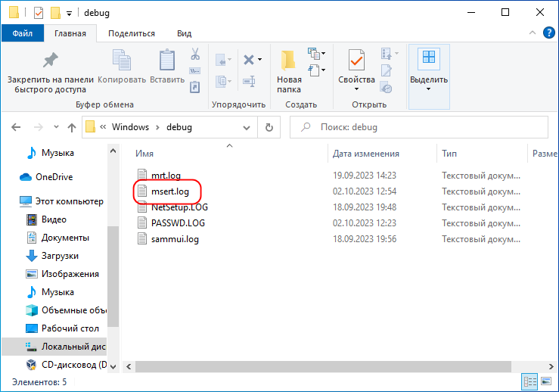Sort by the Имя column header

point(144,154)
